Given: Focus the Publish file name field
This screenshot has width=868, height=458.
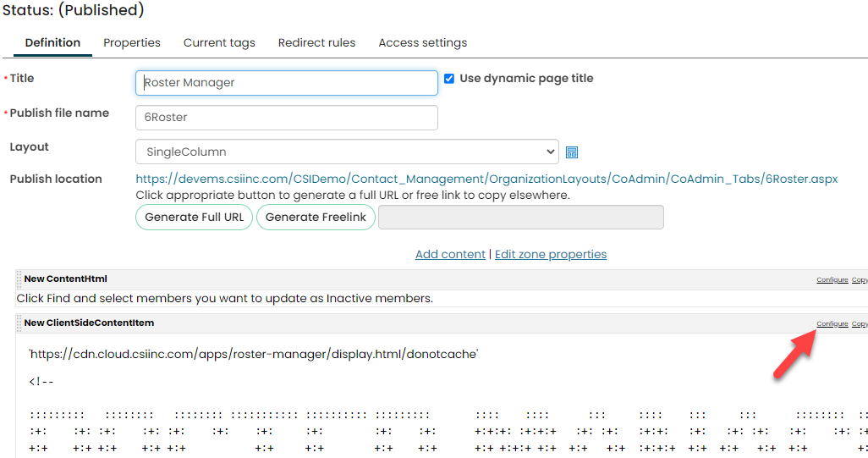Looking at the screenshot, I should tap(286, 118).
